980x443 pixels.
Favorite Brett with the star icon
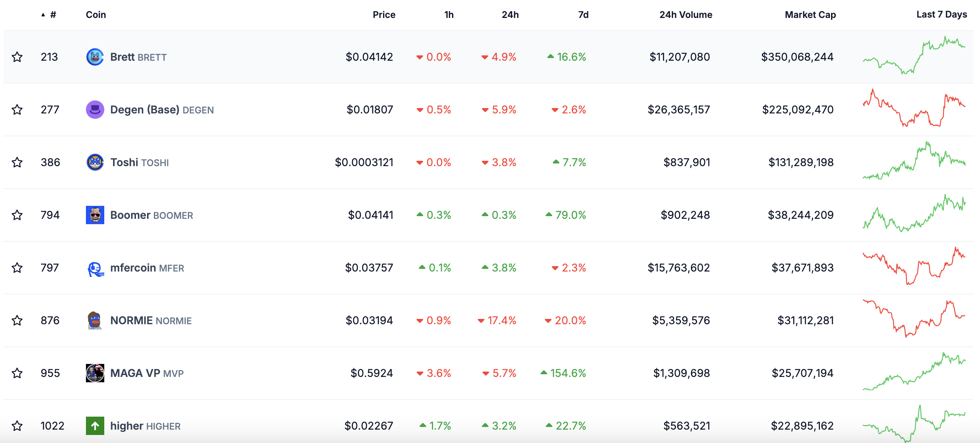[x=17, y=57]
